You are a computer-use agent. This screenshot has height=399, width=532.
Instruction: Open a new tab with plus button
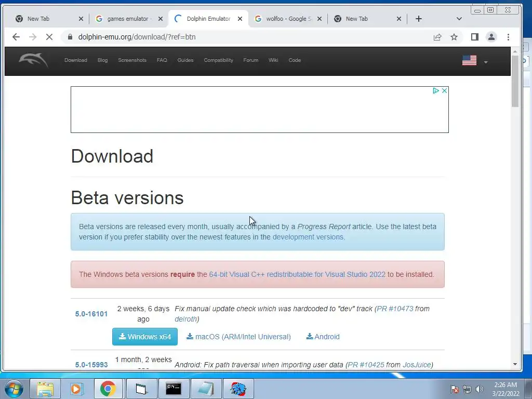click(x=419, y=19)
